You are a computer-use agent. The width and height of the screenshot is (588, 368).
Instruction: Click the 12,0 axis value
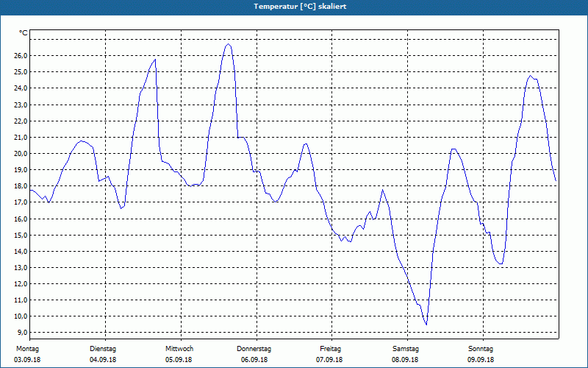click(21, 284)
